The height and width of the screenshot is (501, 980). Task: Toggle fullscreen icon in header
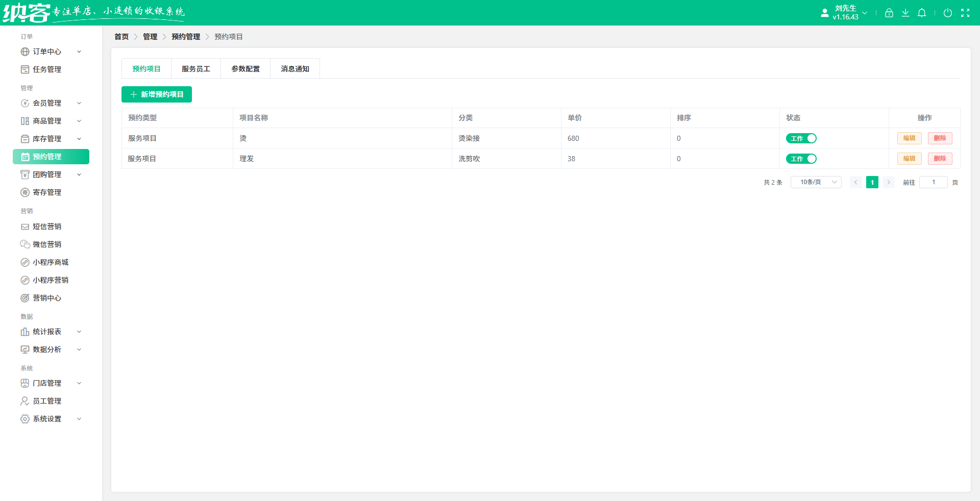pyautogui.click(x=965, y=13)
